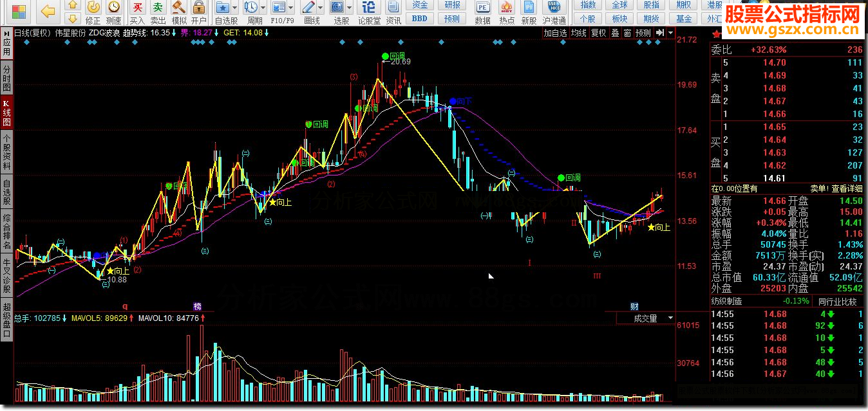Click the BBD button
The width and height of the screenshot is (868, 411).
(x=420, y=19)
